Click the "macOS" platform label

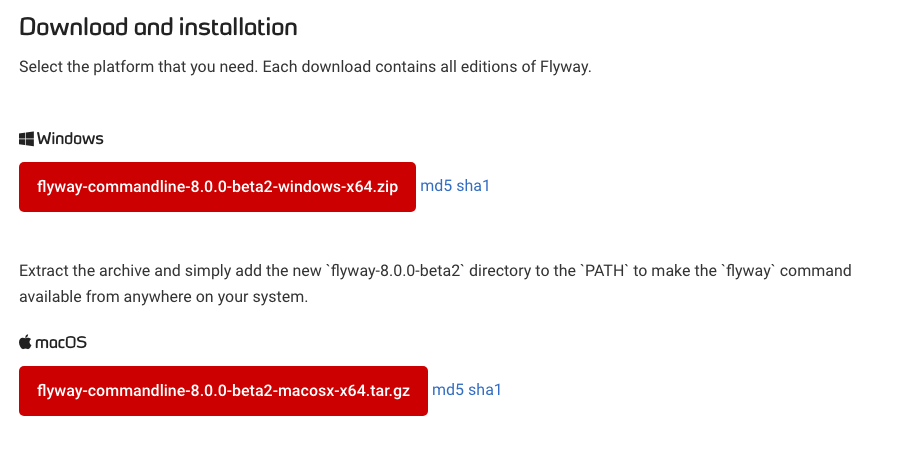(61, 342)
